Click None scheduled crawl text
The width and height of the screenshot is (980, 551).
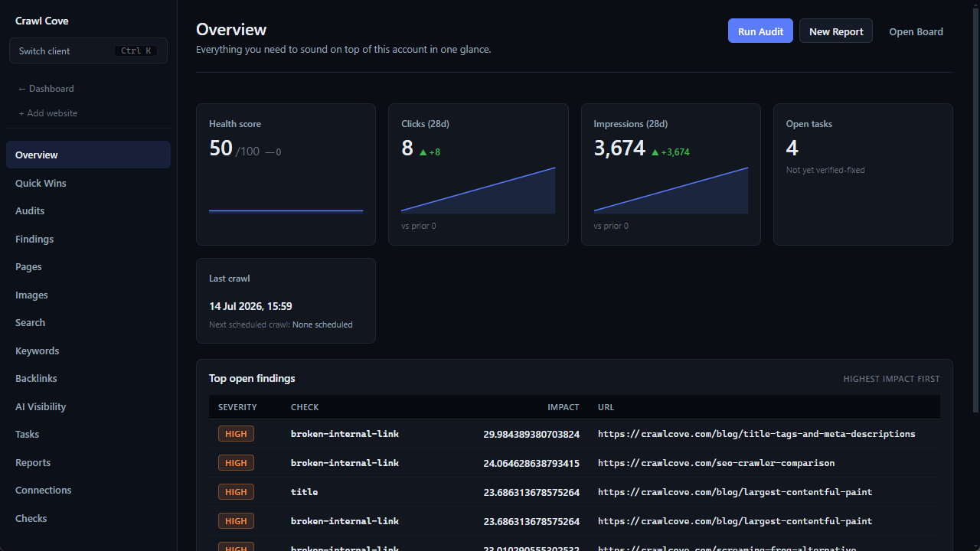(x=322, y=324)
